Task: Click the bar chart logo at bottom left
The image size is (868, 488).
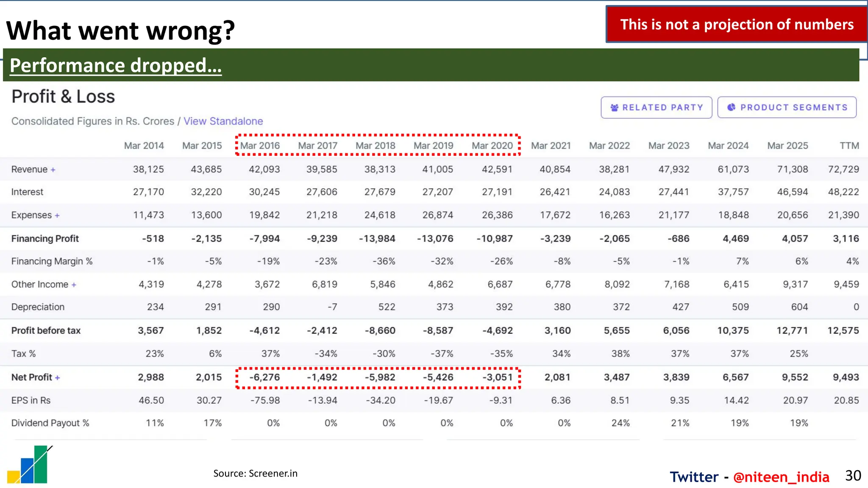Action: (x=30, y=464)
